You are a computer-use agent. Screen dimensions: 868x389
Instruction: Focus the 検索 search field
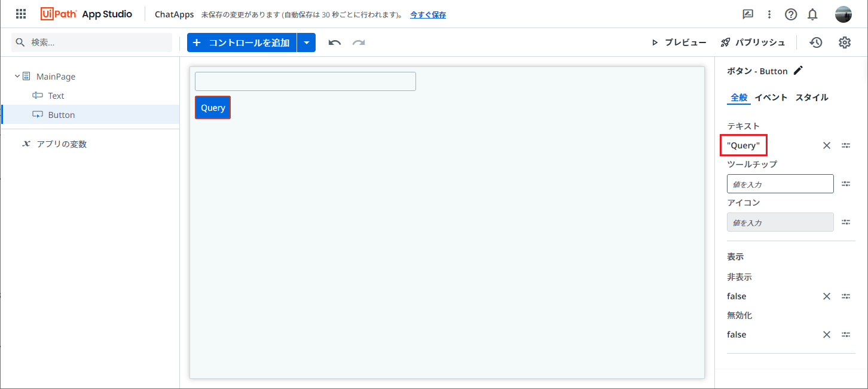92,42
